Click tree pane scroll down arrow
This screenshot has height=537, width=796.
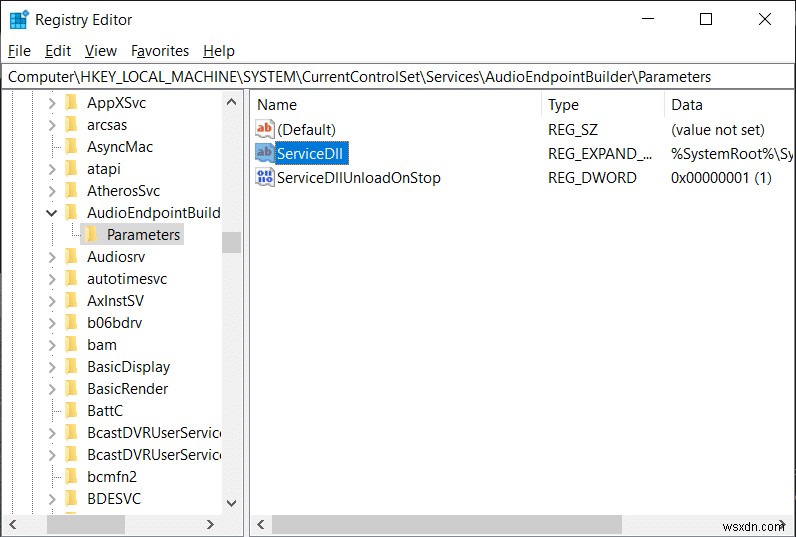tap(231, 503)
